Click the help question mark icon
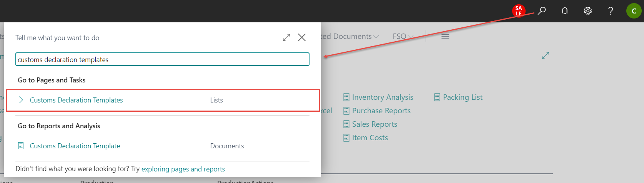The width and height of the screenshot is (644, 183). pyautogui.click(x=611, y=11)
